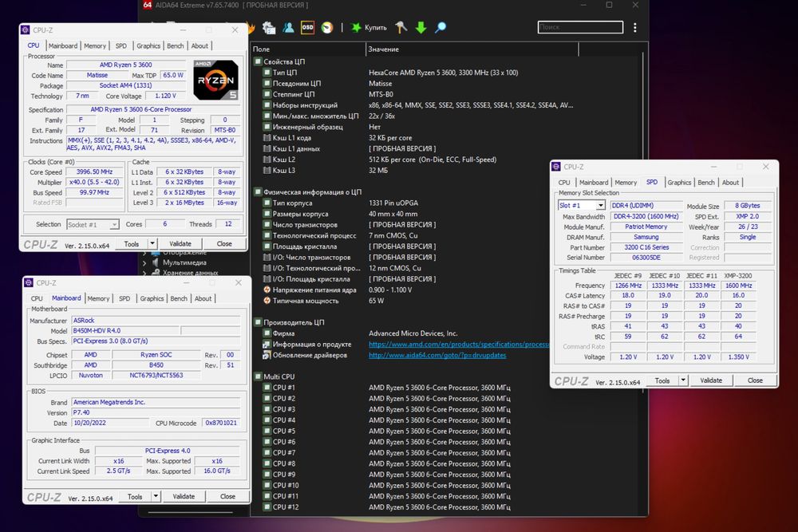Click the Core Speed value 3996.50 MHz
The width and height of the screenshot is (798, 532).
click(x=95, y=172)
